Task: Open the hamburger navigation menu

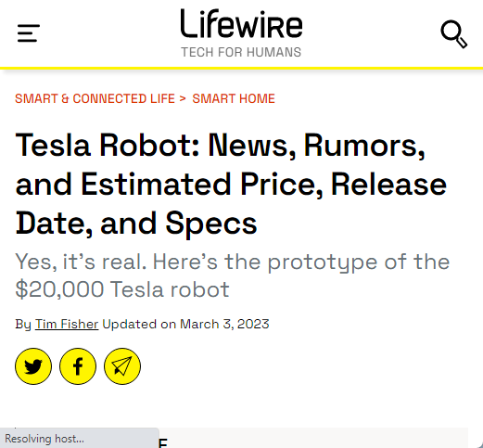Action: [x=29, y=33]
